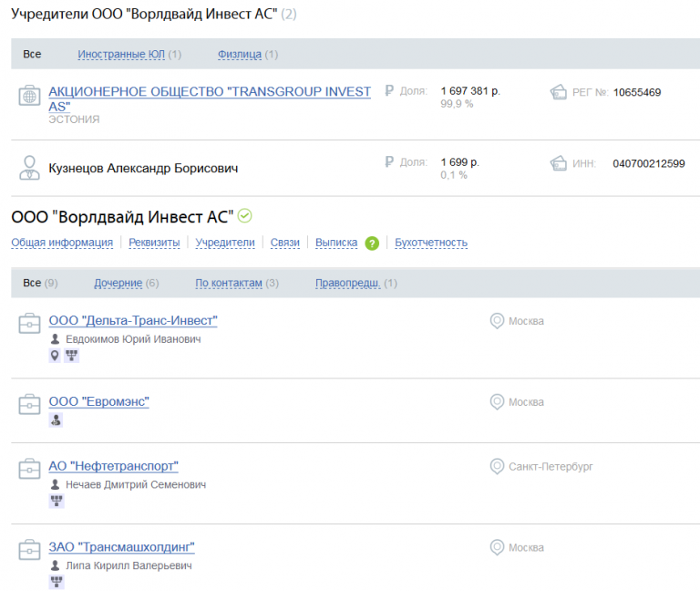Click the person badge icon under Евромэнс

[56, 420]
